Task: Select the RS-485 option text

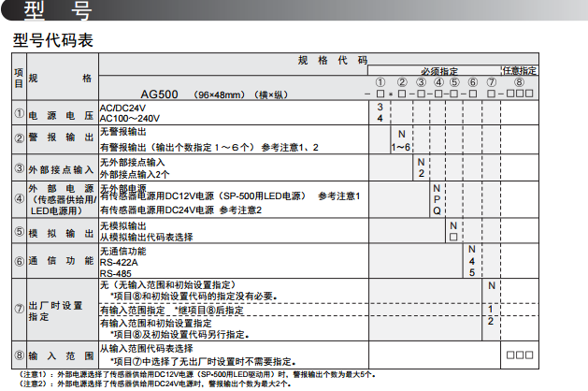Action: 116,273
